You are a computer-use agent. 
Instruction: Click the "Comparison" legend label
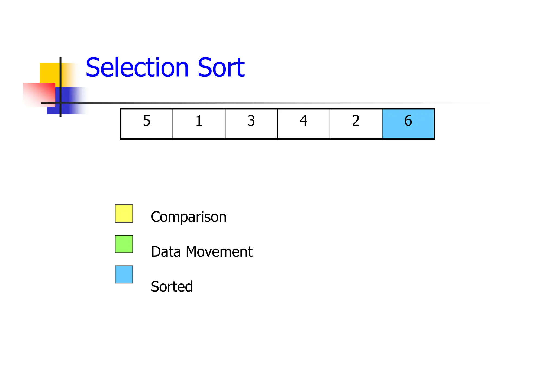189,217
